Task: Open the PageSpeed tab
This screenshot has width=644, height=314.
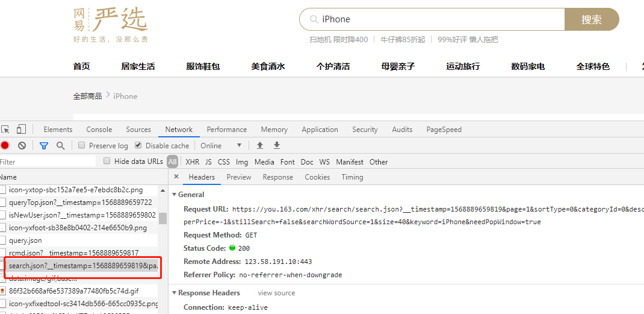Action: point(444,130)
